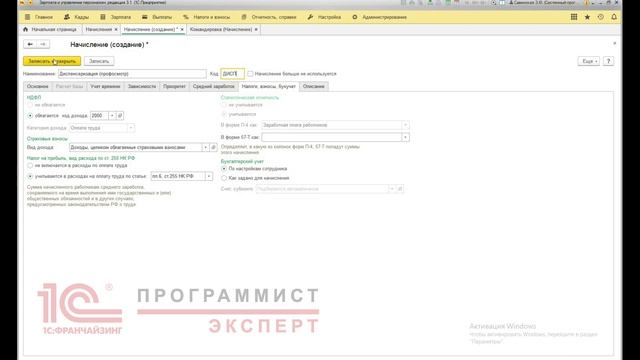
Task: Open the Настройка section menu
Action: 324,17
